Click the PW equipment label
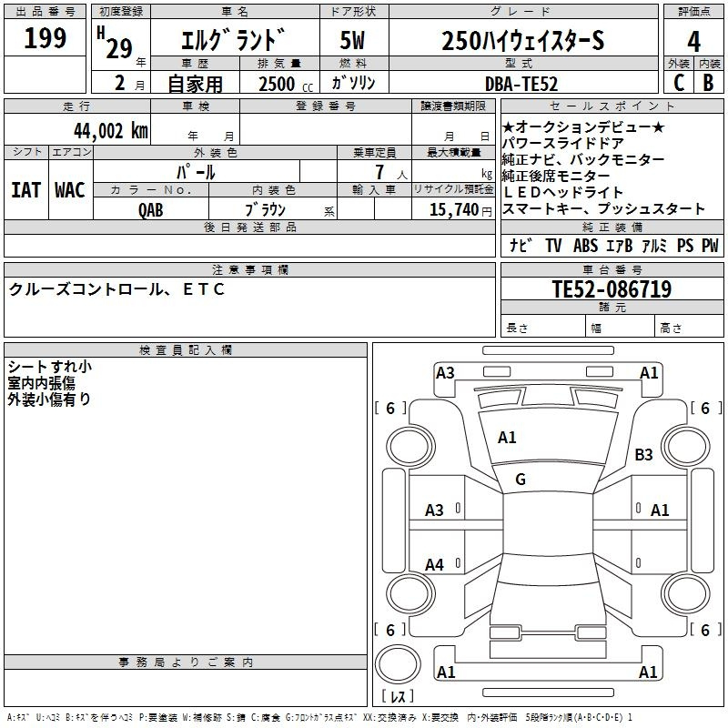 point(710,245)
